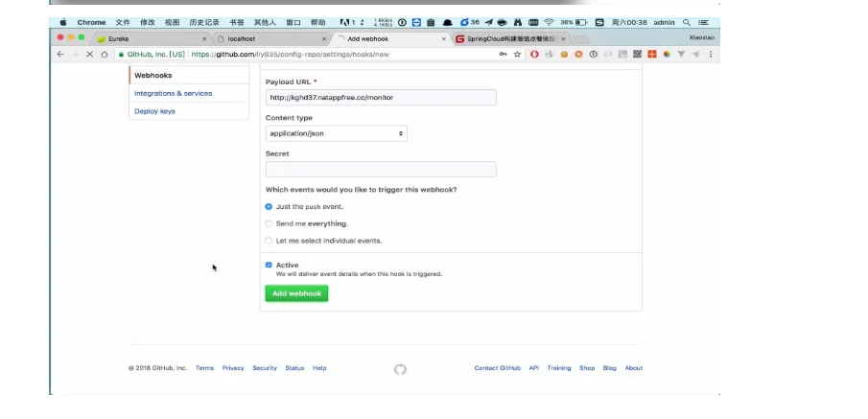This screenshot has width=868, height=419.
Task: Open the clipboard icon in menu bar
Action: [431, 23]
